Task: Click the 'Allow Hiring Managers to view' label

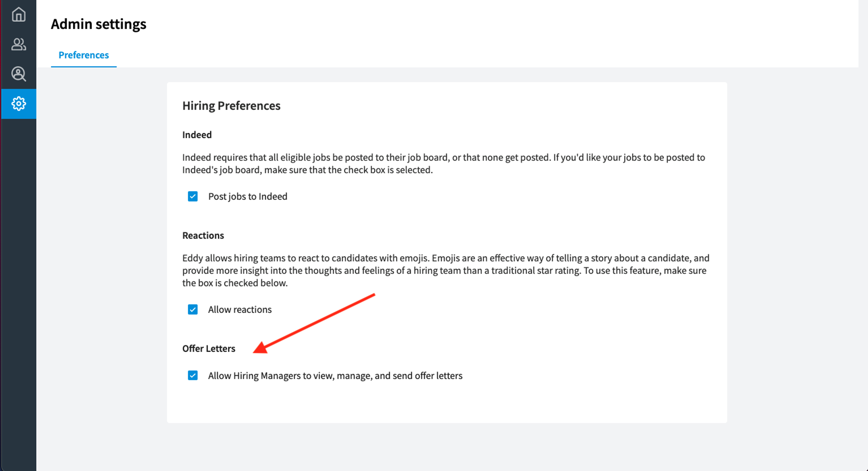Action: point(335,375)
